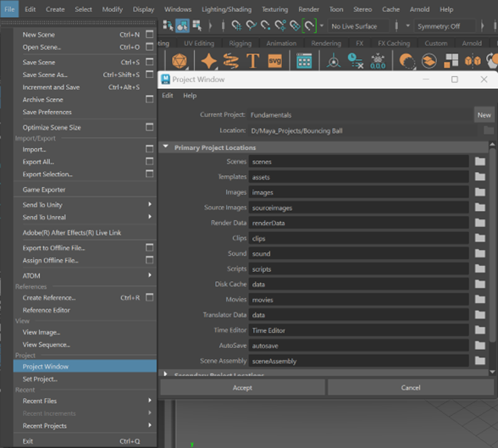Create a platonic solid from shelf

coord(180,61)
